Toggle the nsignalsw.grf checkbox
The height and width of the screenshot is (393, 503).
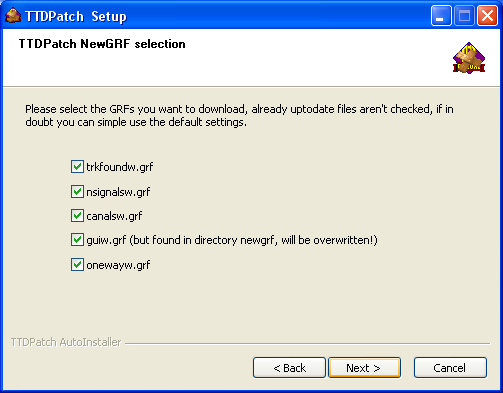click(77, 192)
